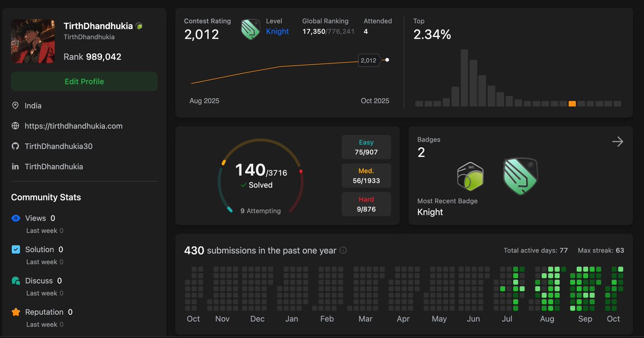The width and height of the screenshot is (644, 338).
Task: Click the blue checkbox icon beside Solution
Action: [16, 249]
